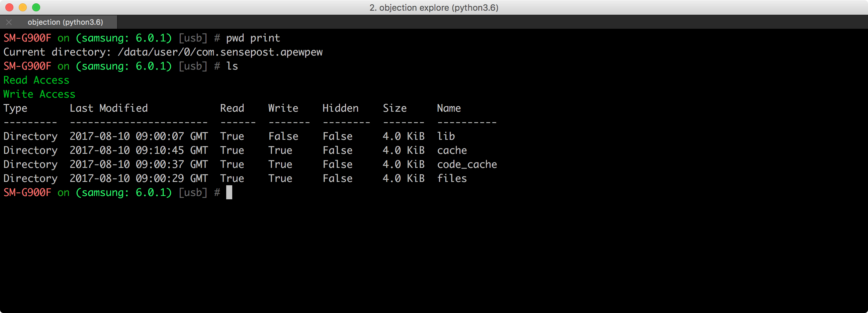Click timestamp 2017-08-10 09:00:37 GMT

pos(139,165)
